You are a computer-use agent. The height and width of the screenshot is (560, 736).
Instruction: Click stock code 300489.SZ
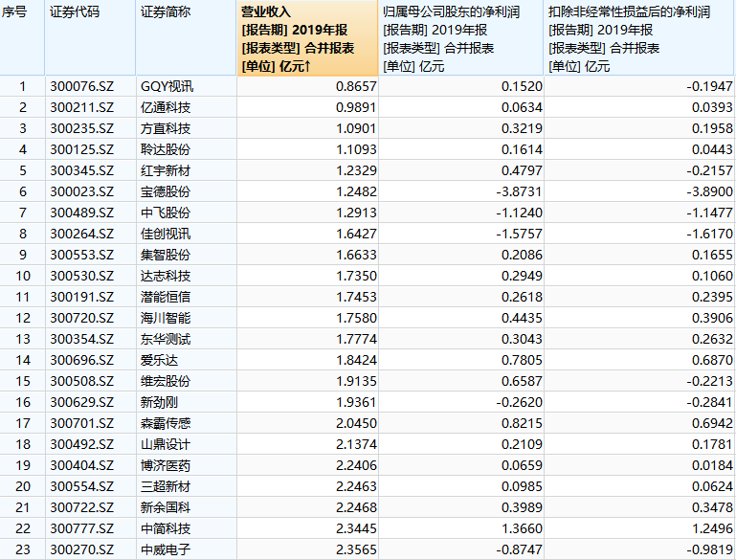click(x=82, y=213)
